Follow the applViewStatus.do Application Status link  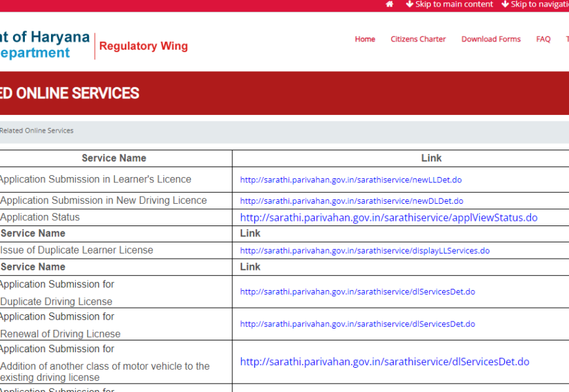pos(388,218)
